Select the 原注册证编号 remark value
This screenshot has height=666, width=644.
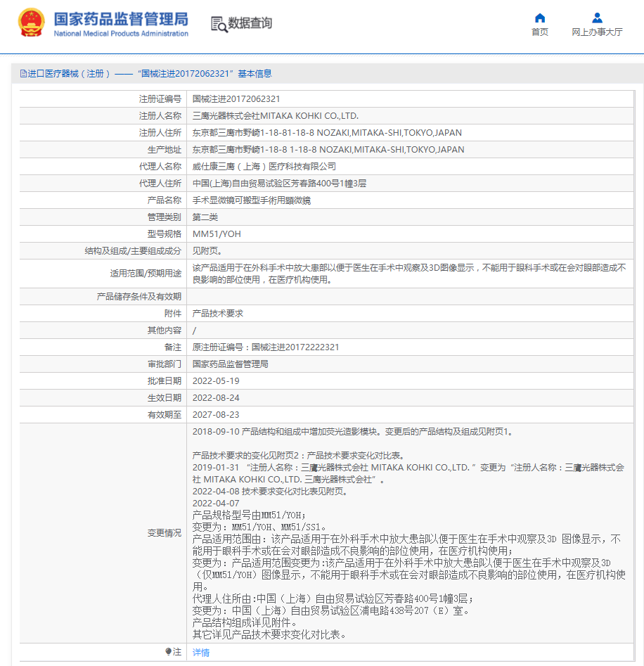(x=266, y=347)
